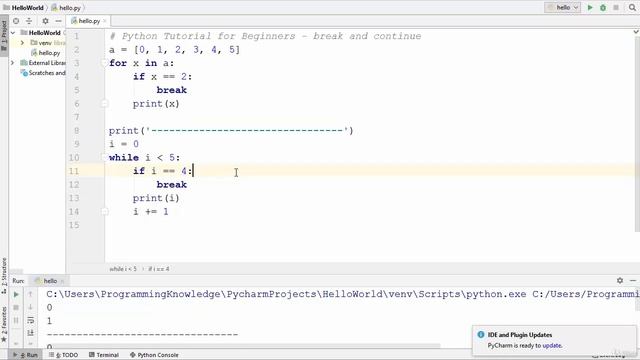Open the TODO tool window
This screenshot has width=640, height=360.
pos(64,355)
